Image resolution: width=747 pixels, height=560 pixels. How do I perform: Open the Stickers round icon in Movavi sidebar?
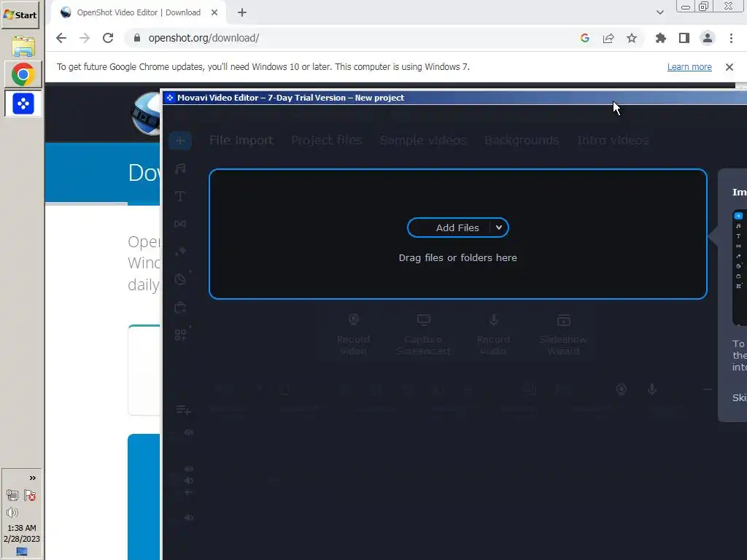180,279
